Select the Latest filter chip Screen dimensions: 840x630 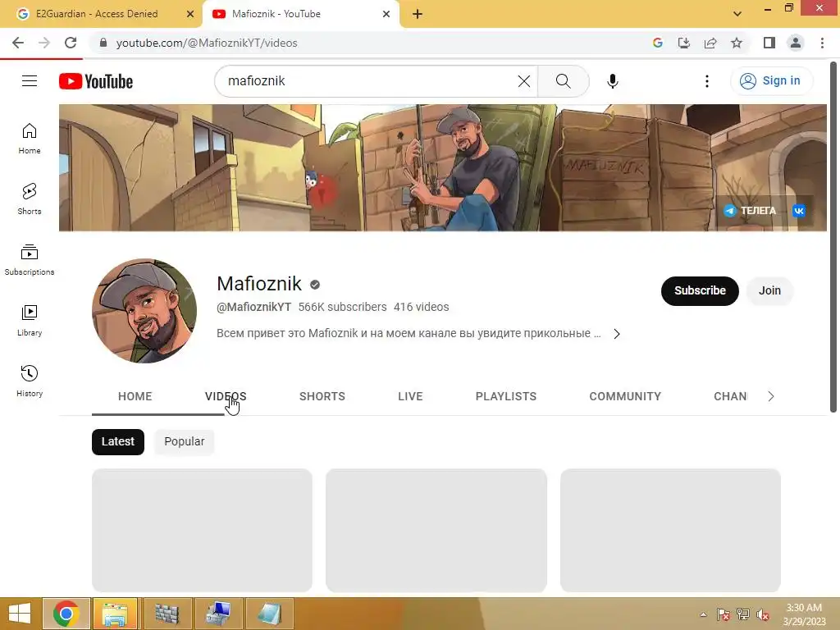tap(118, 441)
